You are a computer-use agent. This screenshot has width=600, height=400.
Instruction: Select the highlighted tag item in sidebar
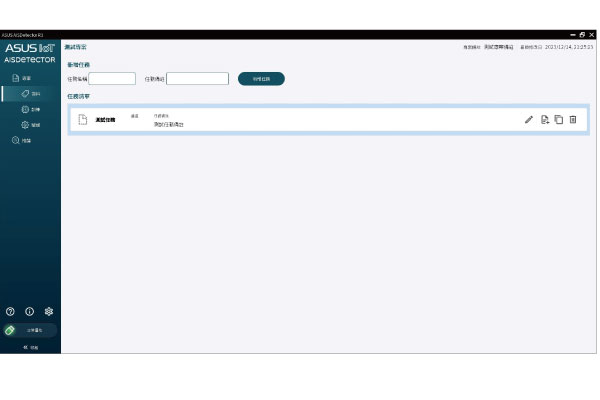(30, 93)
